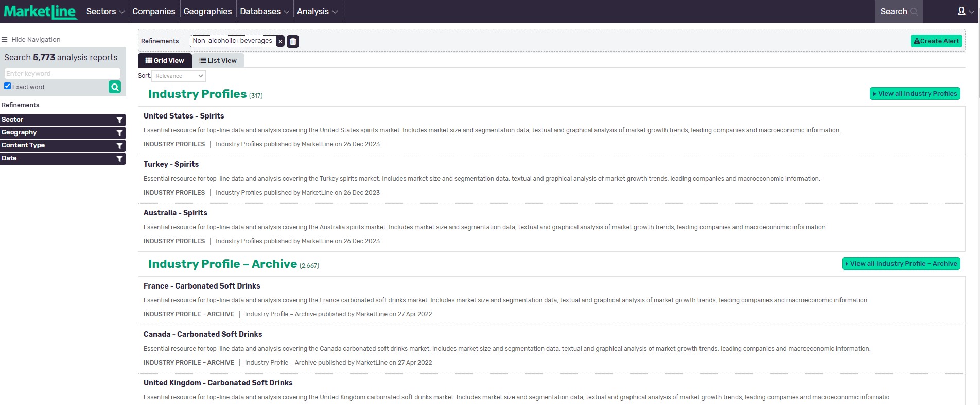
Task: Uncheck the Exact word checkbox
Action: pyautogui.click(x=8, y=86)
